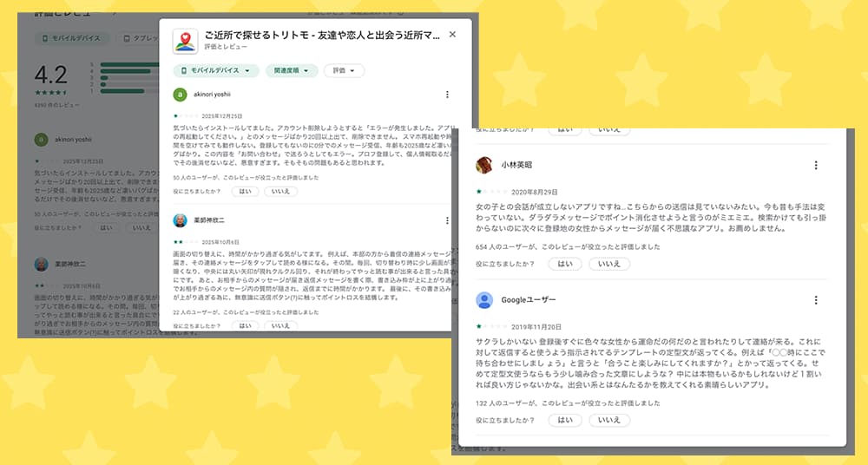Click 薬師神欣二's profile photo in dialog
Viewport: 868px width, 465px height.
click(181, 220)
